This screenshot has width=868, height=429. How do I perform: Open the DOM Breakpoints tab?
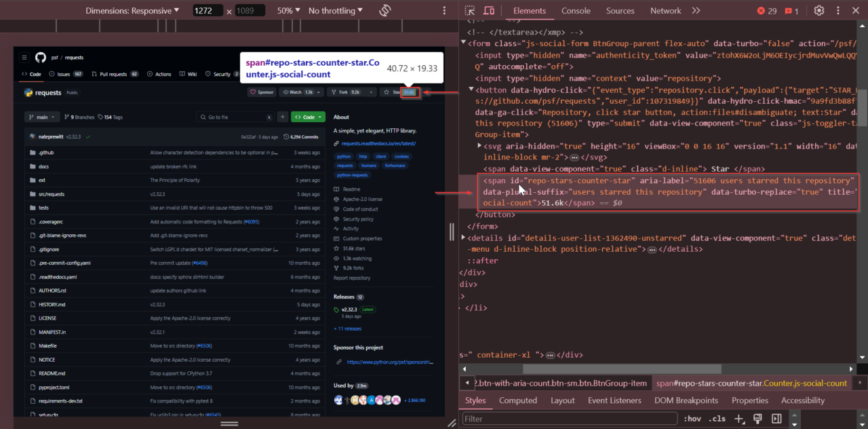[x=686, y=400]
